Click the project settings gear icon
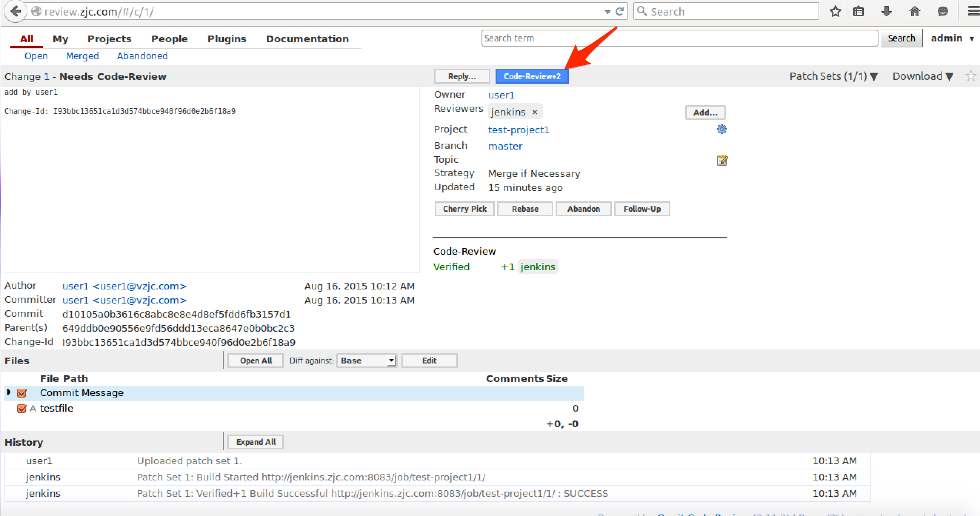The height and width of the screenshot is (516, 980). pyautogui.click(x=721, y=129)
